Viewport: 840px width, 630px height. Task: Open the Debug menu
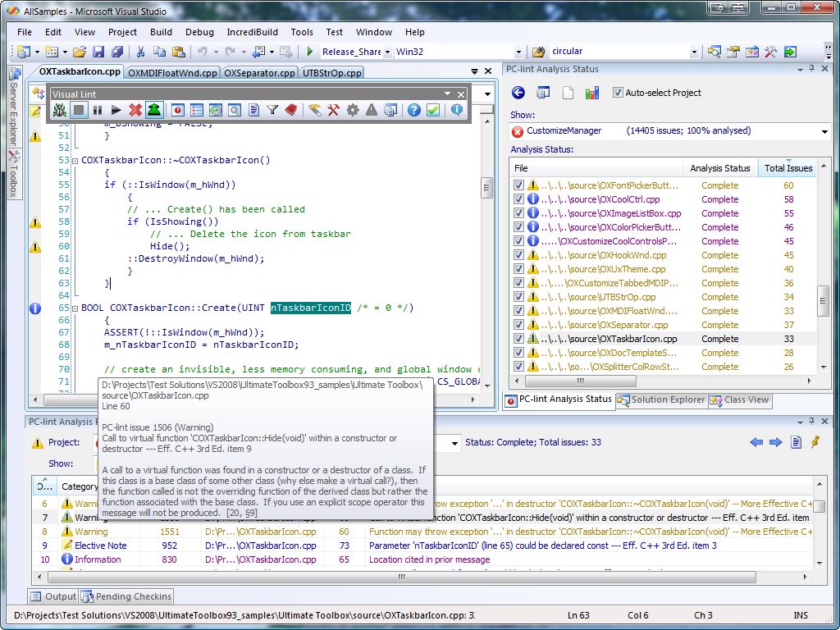point(199,32)
